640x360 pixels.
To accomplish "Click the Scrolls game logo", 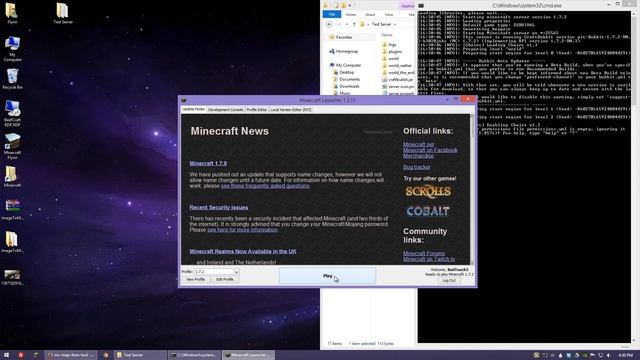I will coord(428,191).
